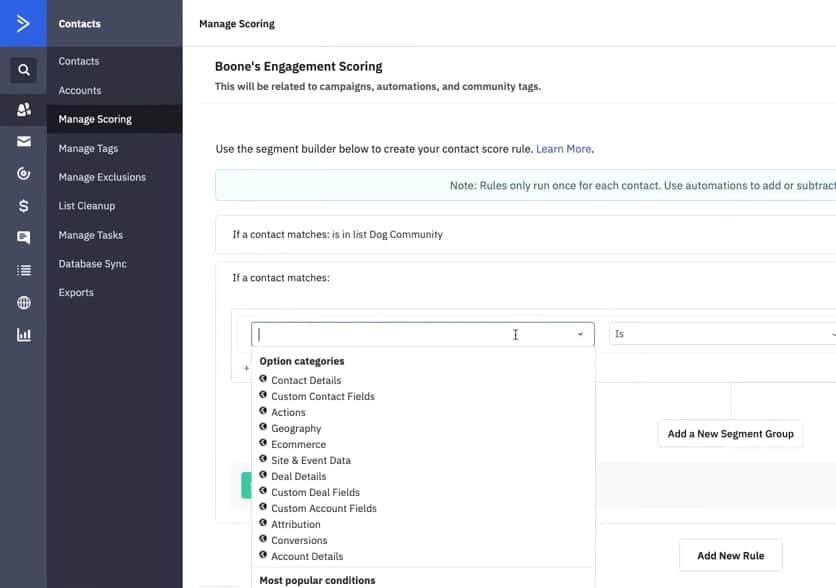The image size is (836, 588).
Task: Expand the Actions category
Action: click(288, 412)
